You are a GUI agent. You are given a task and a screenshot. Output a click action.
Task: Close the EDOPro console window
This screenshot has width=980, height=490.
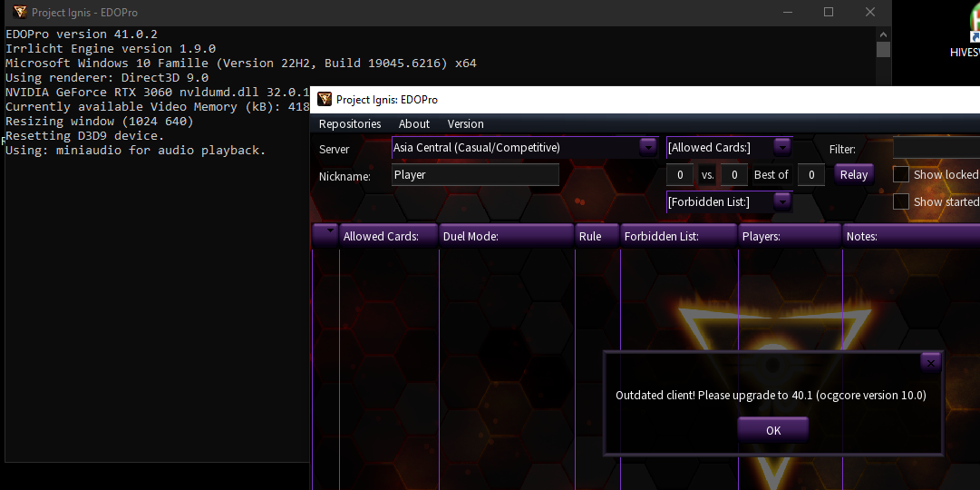[870, 12]
